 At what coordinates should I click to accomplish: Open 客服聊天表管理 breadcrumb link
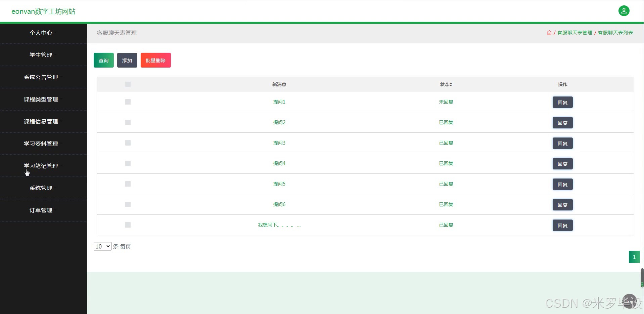click(x=575, y=33)
